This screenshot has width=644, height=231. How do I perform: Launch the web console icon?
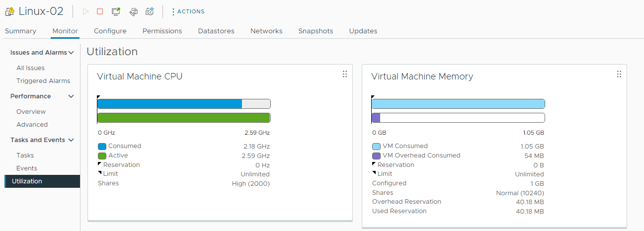116,11
